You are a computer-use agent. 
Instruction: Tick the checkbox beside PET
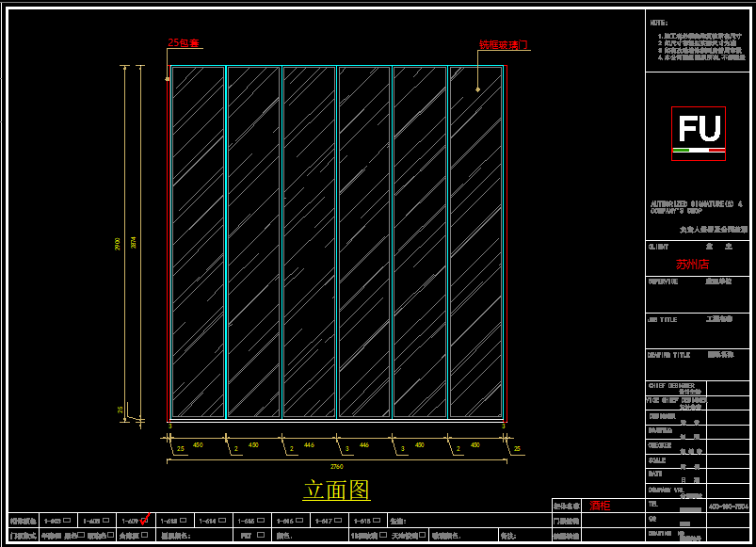[260, 535]
